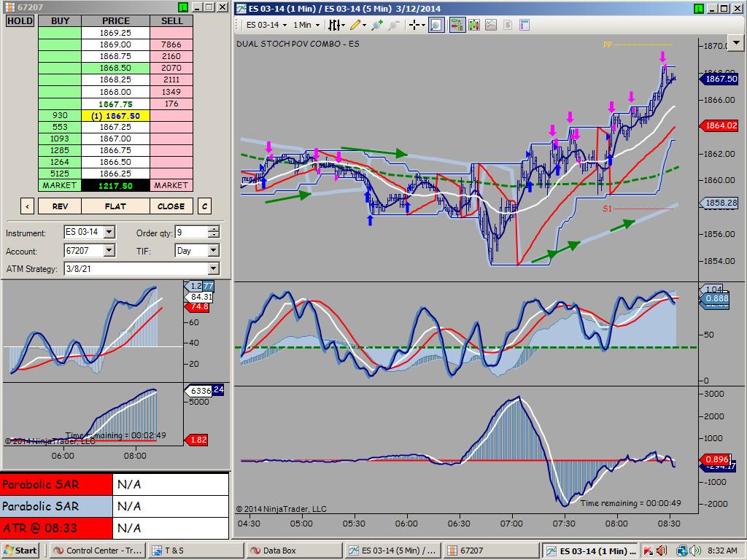Click the Start button in the taskbar

pos(20,551)
